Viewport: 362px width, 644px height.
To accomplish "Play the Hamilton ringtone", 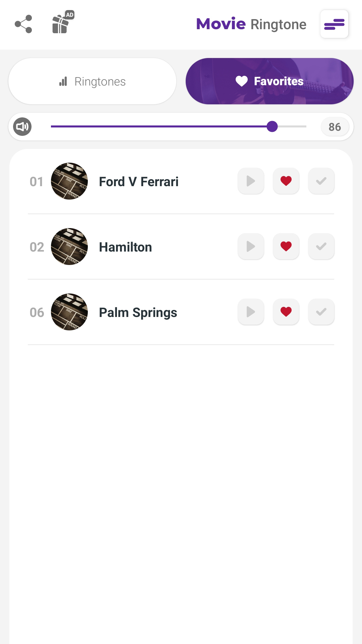I will click(x=251, y=246).
